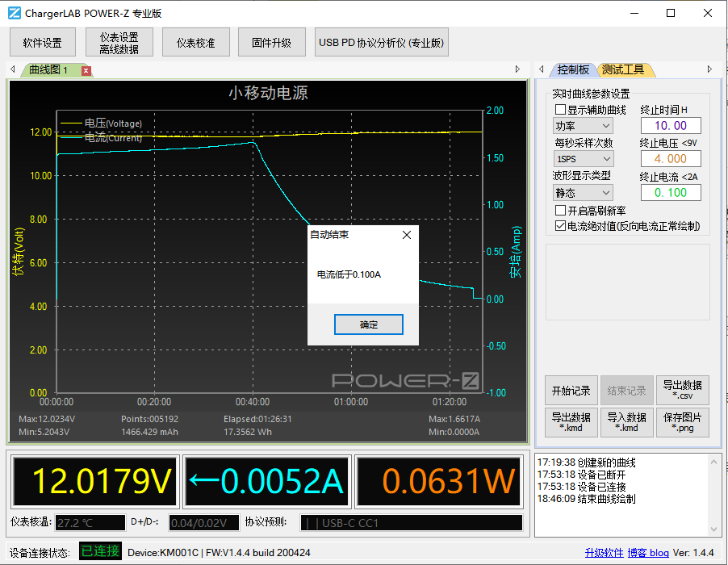Open 固件升级 firmware upgrade

(x=271, y=41)
